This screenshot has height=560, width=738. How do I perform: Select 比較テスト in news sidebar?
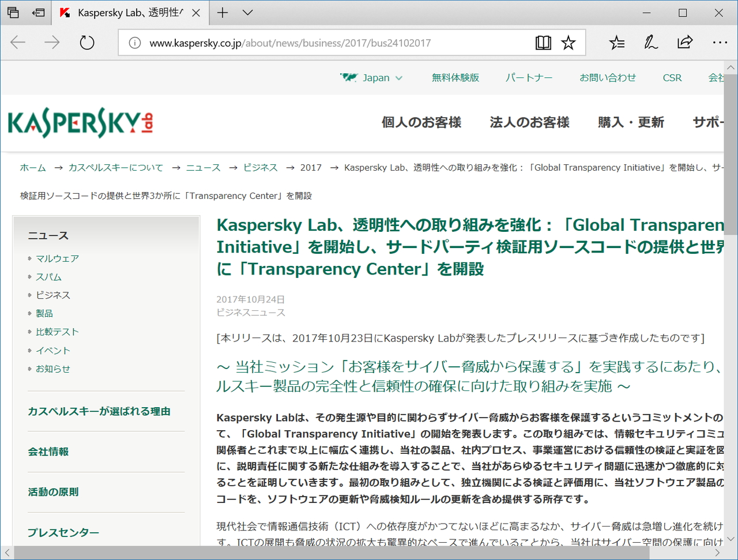[57, 332]
